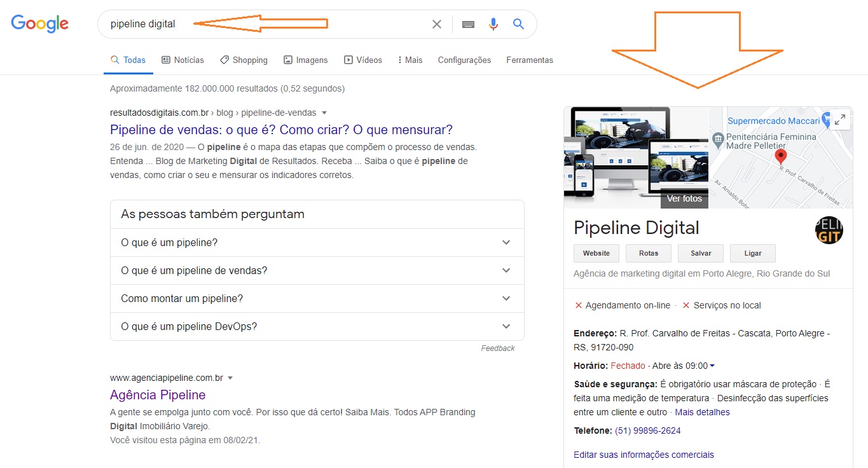
Task: Clear the search query with the X icon
Action: (436, 24)
